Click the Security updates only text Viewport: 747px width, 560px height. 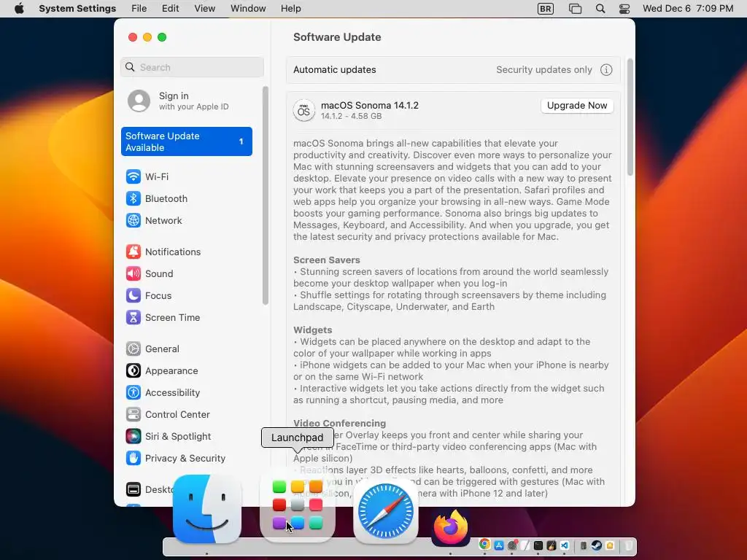[x=544, y=70]
